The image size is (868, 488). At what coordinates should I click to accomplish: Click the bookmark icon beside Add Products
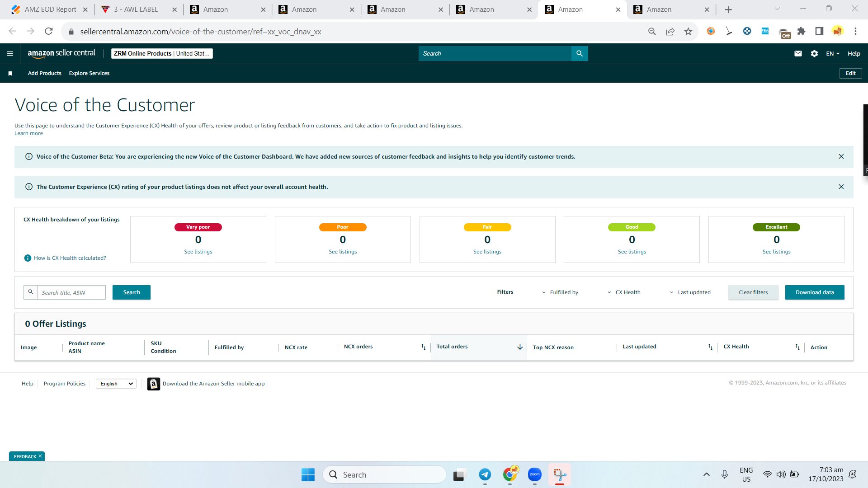tap(10, 73)
